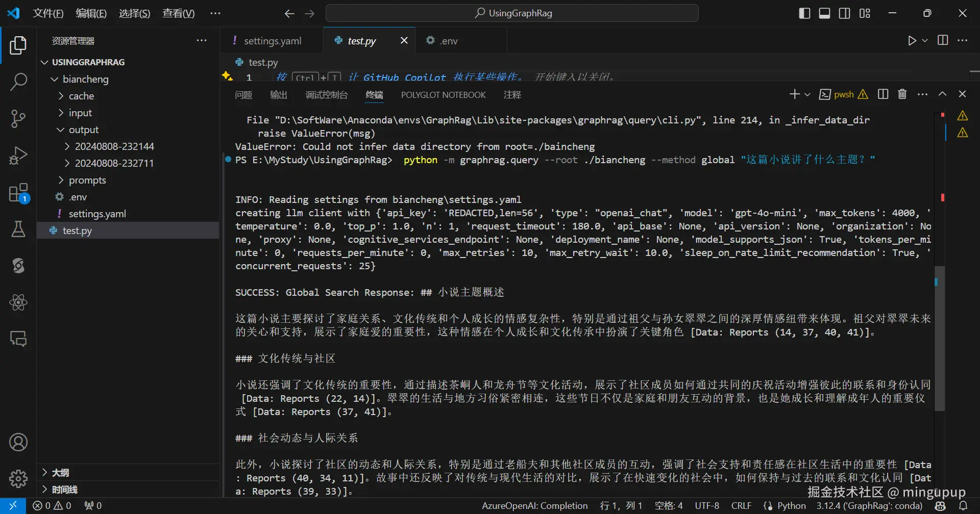
Task: Open Source Control view
Action: 18,118
